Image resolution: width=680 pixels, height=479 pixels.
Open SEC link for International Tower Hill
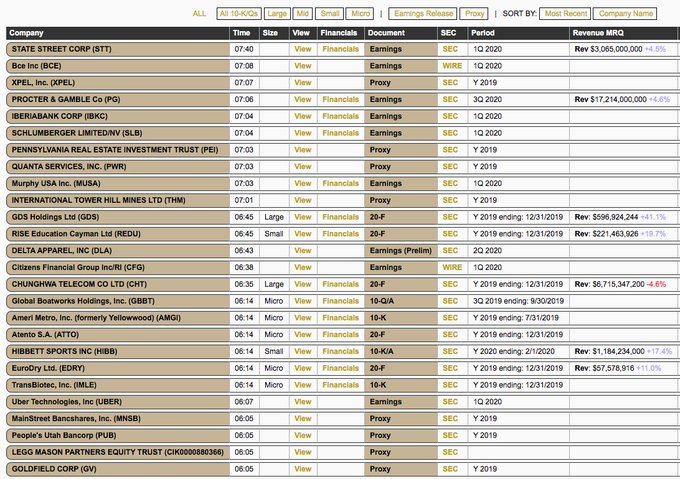pyautogui.click(x=450, y=200)
